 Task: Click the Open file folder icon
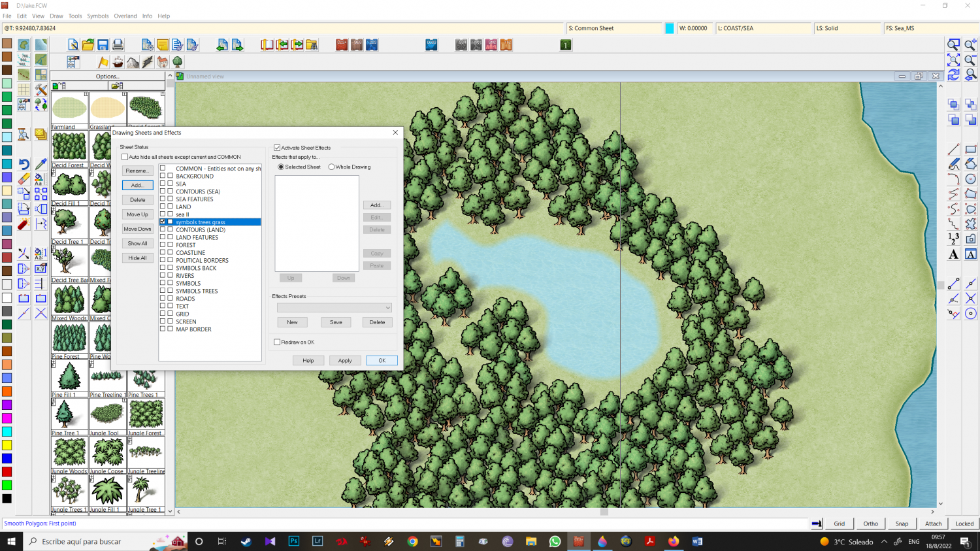(x=88, y=44)
